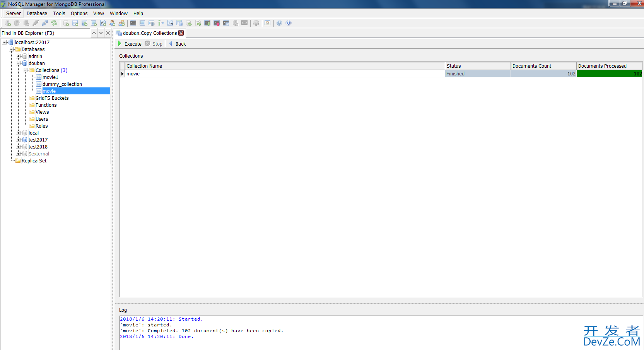Collapse the Databases folder node
The width and height of the screenshot is (644, 350).
click(x=12, y=50)
